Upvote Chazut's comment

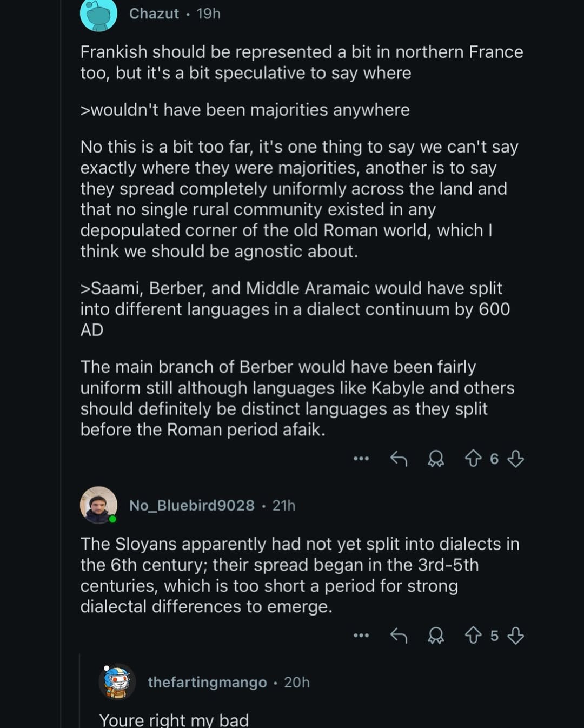pos(473,459)
